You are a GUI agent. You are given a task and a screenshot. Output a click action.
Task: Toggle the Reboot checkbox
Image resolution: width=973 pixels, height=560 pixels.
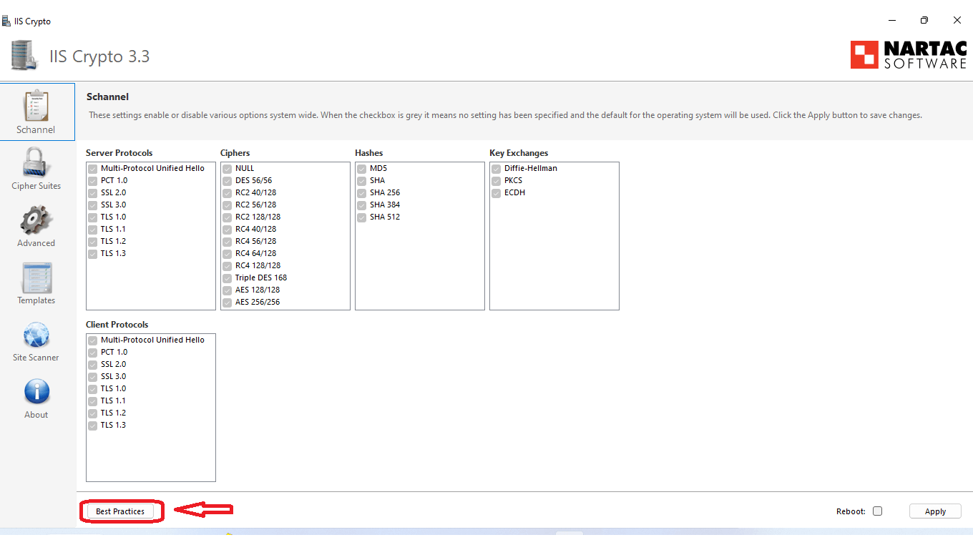tap(878, 511)
